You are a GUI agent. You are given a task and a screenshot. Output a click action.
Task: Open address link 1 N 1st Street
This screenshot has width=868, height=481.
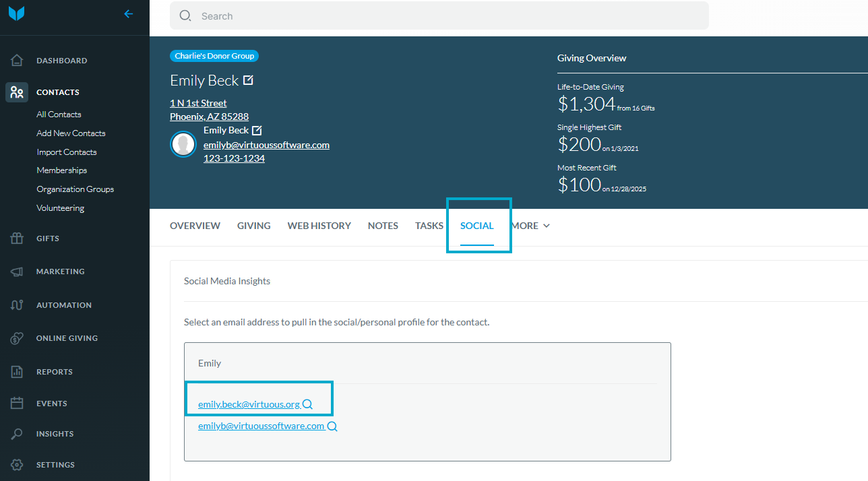coord(198,103)
